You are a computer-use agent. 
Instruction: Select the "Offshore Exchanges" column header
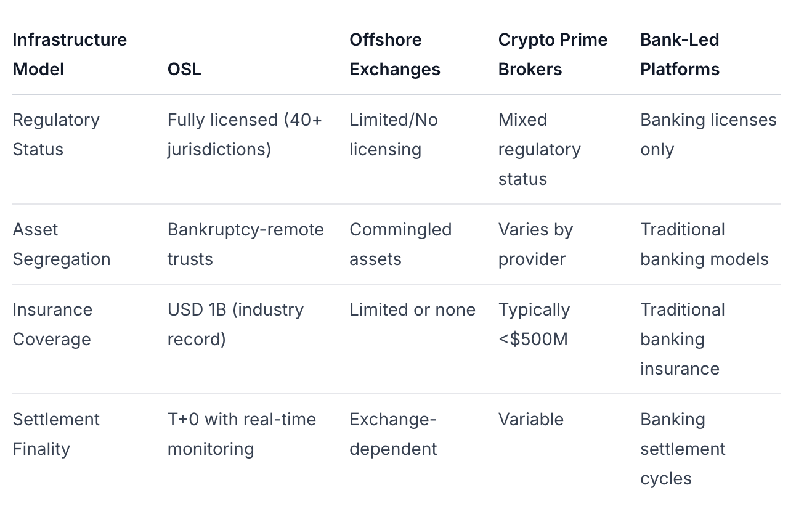(394, 54)
